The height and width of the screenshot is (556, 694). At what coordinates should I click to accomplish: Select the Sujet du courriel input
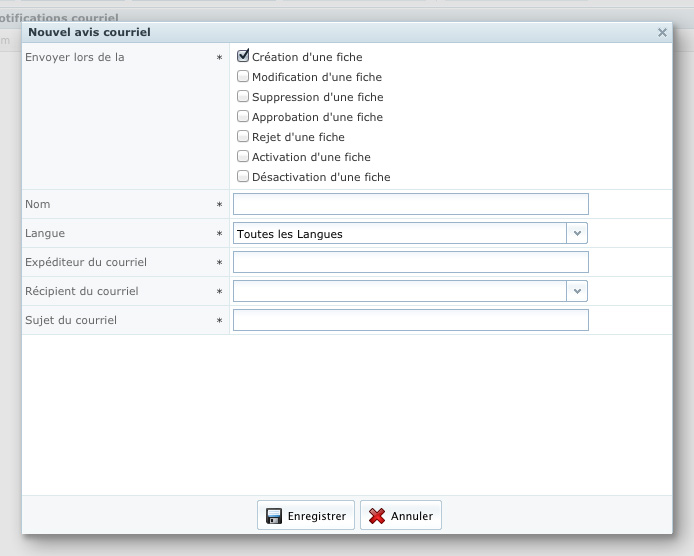point(410,320)
